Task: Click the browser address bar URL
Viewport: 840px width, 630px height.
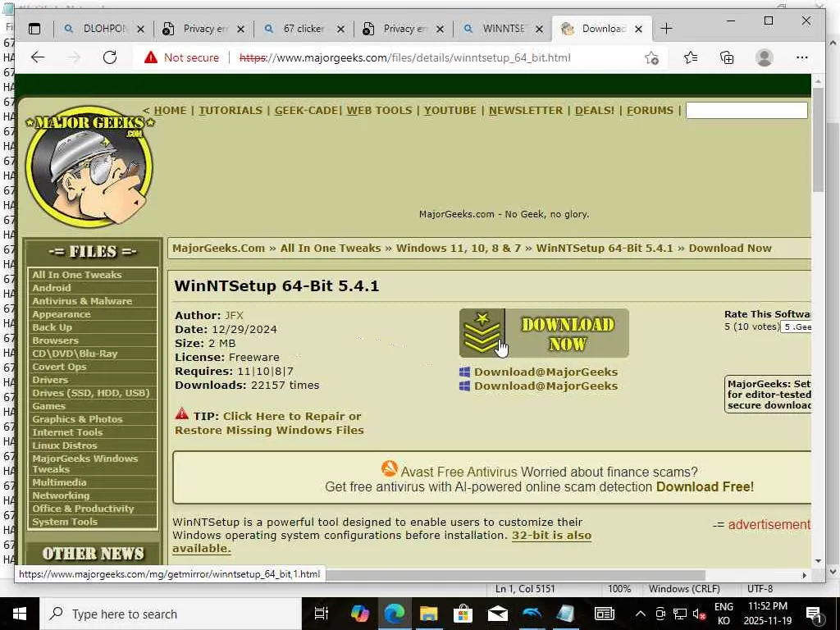Action: pyautogui.click(x=405, y=57)
